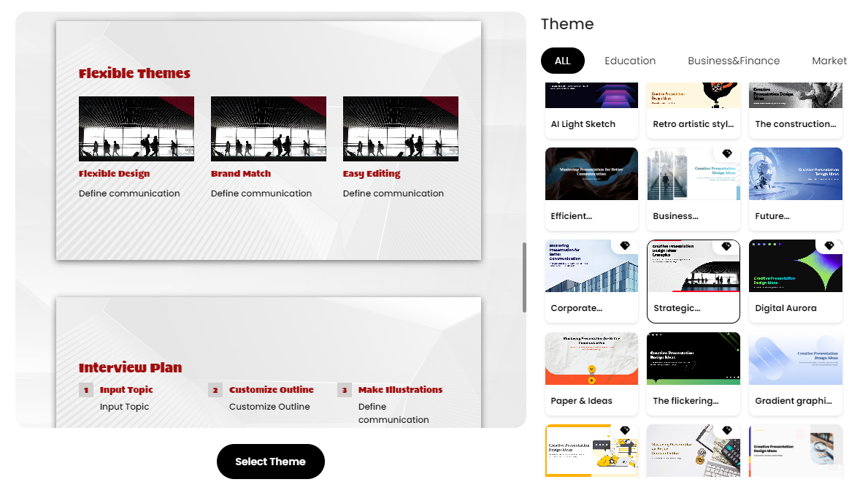Click the Easy Editing image in preview
Screen dimensions: 868x490
401,129
